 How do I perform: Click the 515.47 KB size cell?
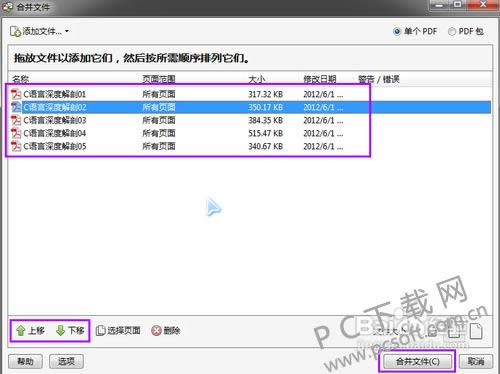(265, 133)
